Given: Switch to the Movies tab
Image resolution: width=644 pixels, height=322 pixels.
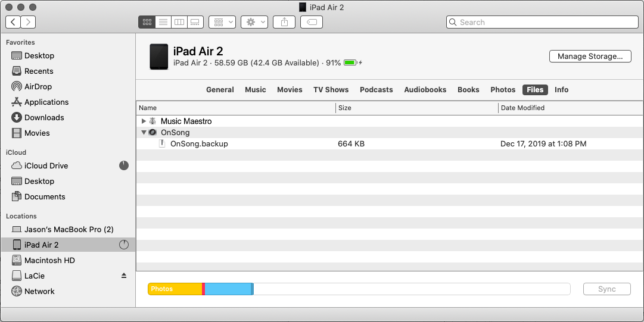Looking at the screenshot, I should click(x=290, y=90).
